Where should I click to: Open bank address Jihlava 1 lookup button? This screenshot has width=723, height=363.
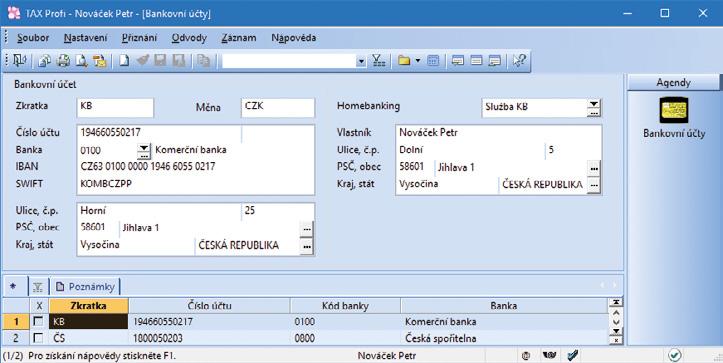(307, 229)
